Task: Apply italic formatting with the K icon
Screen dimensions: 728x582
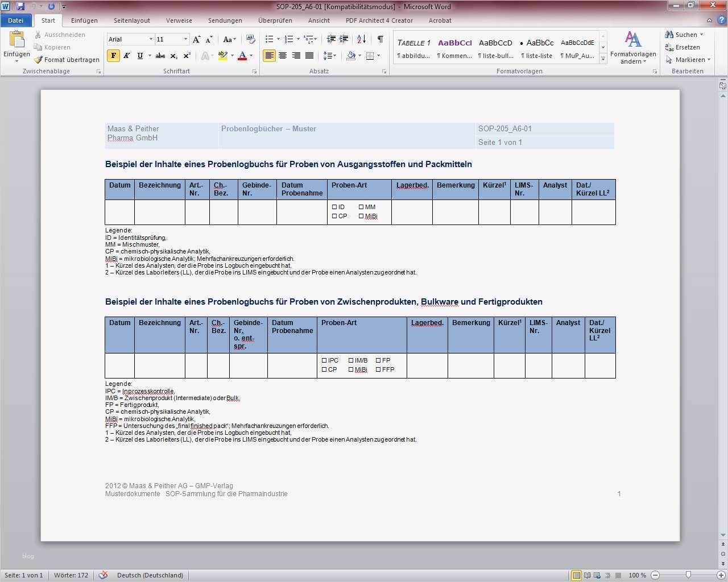Action: pos(126,56)
